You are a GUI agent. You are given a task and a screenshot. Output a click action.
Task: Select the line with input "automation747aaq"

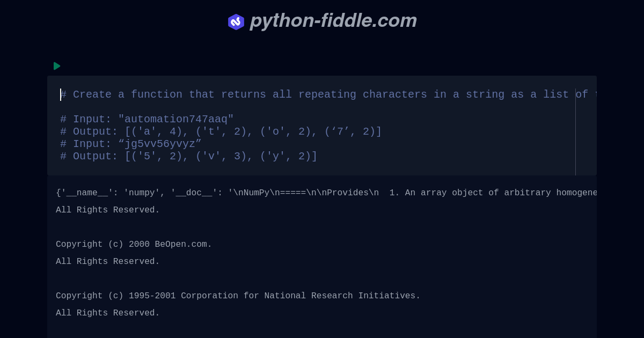click(147, 119)
